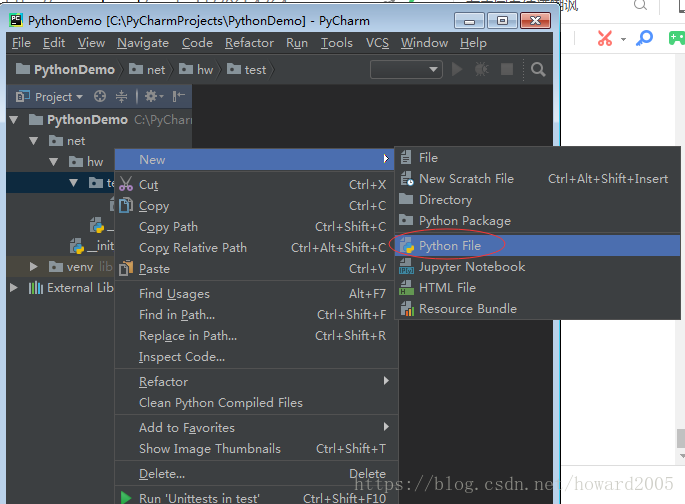Screen dimensions: 685x504
Task: Click the Collapse All icon in Project panel
Action: tap(121, 96)
